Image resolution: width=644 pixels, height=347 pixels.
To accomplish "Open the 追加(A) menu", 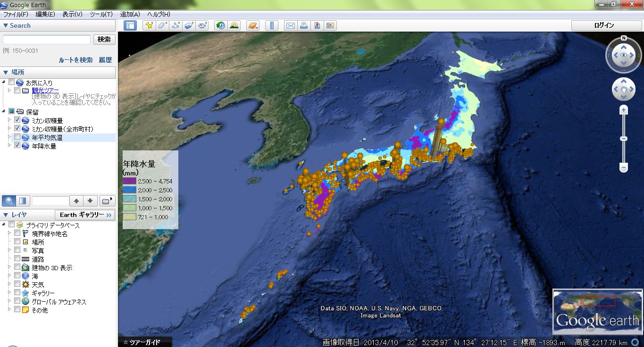I will pyautogui.click(x=130, y=14).
